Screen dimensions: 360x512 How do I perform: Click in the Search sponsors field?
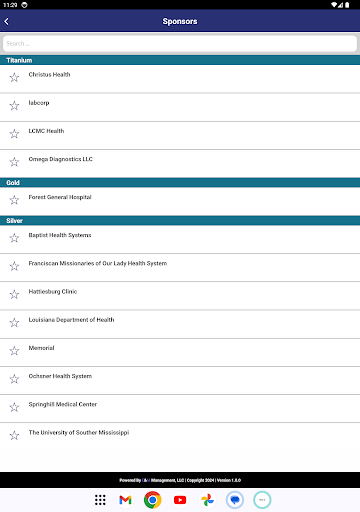(180, 44)
